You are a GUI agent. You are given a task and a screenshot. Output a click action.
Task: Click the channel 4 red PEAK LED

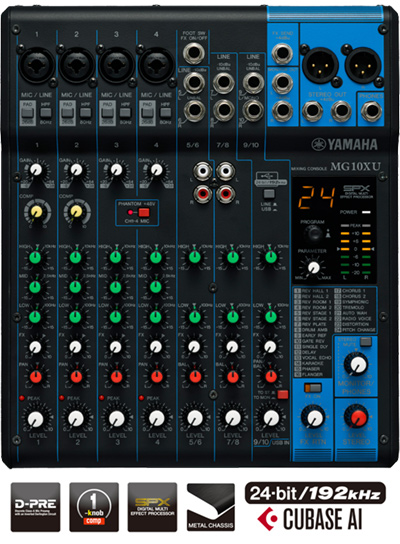pyautogui.click(x=141, y=398)
